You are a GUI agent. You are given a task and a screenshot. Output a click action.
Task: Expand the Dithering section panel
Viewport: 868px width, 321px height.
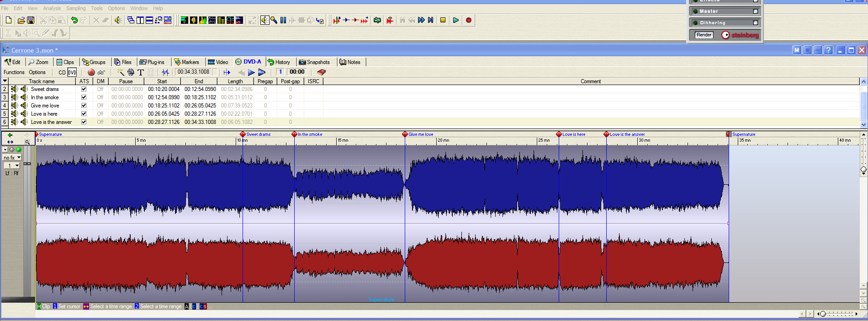(x=756, y=23)
